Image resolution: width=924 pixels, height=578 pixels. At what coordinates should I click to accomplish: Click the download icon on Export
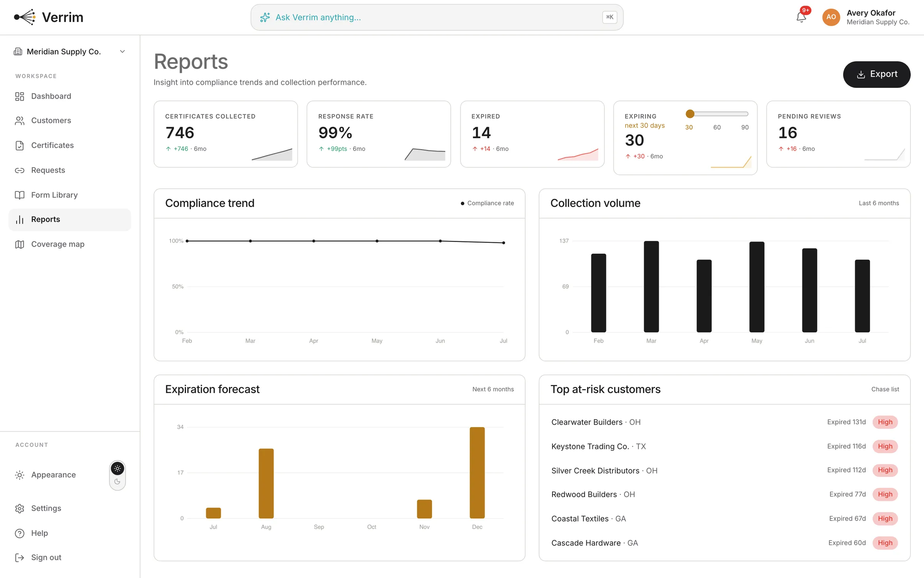pyautogui.click(x=861, y=74)
